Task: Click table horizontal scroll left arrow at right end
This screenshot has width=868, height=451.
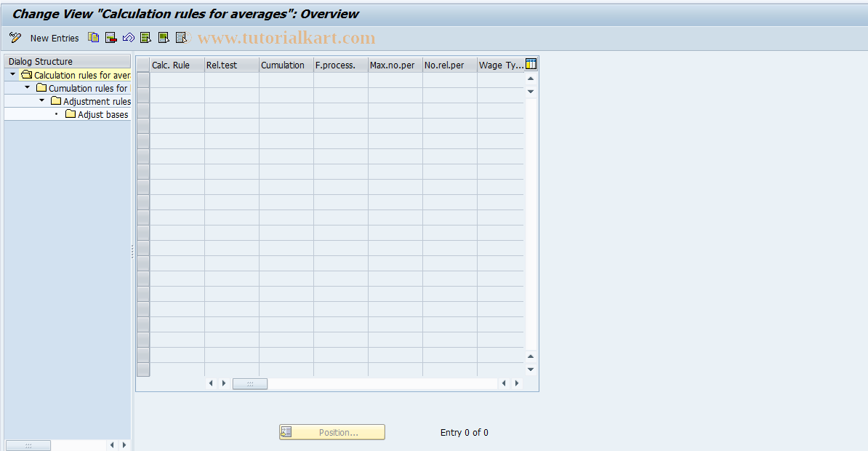Action: (x=504, y=383)
